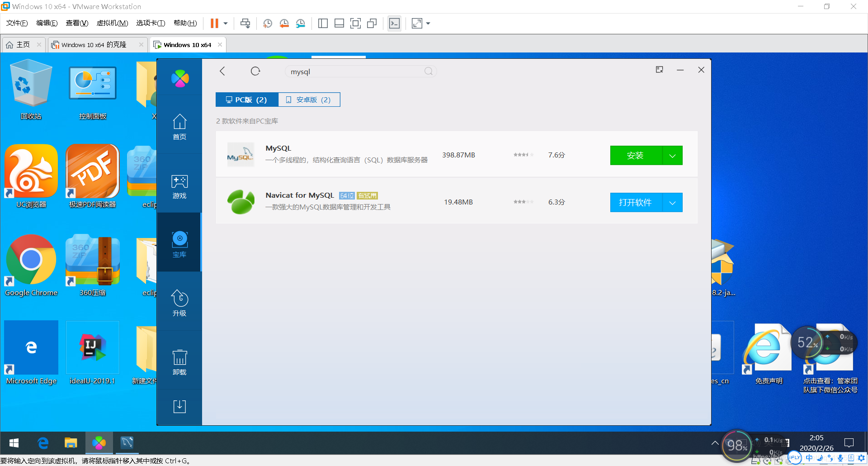
Task: Select the Google Chrome desktop icon
Action: pos(31,266)
